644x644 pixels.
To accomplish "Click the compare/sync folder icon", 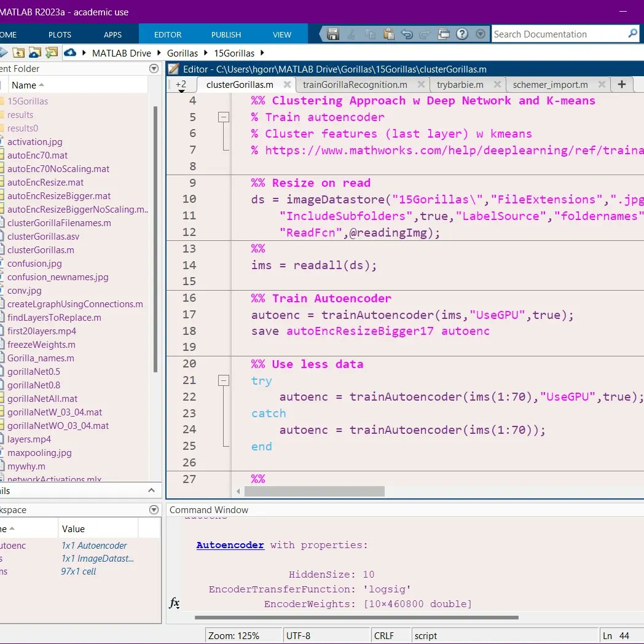I will 52,53.
